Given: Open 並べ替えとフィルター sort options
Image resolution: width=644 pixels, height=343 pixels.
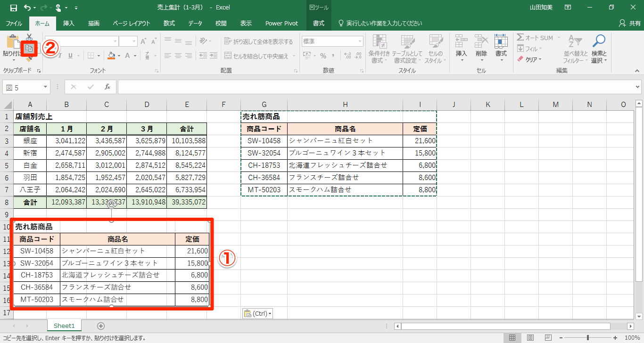Looking at the screenshot, I should click(576, 49).
